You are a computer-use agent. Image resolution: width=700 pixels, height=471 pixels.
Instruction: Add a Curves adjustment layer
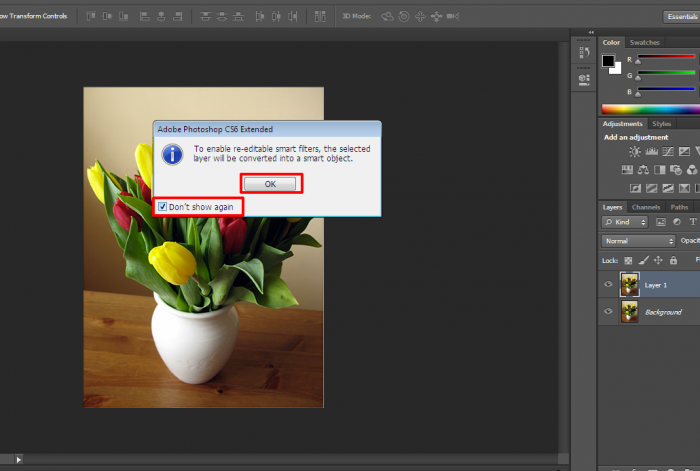tap(670, 152)
